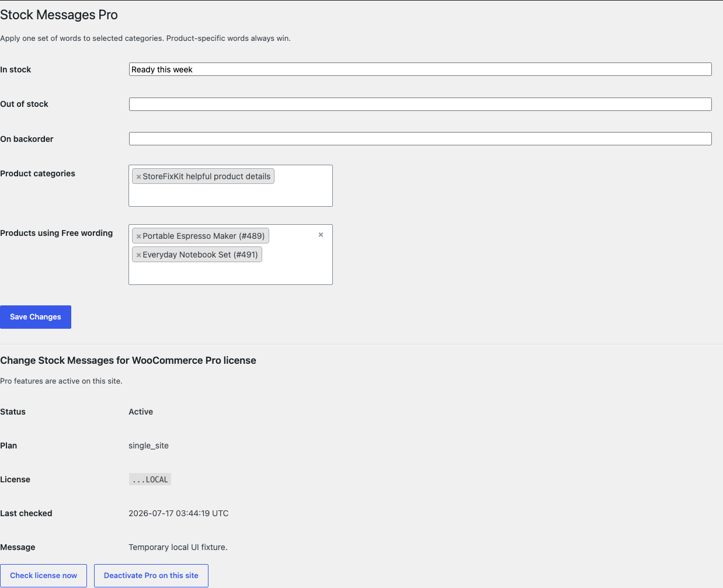The width and height of the screenshot is (723, 588).
Task: Click the Save Changes button
Action: (x=36, y=317)
